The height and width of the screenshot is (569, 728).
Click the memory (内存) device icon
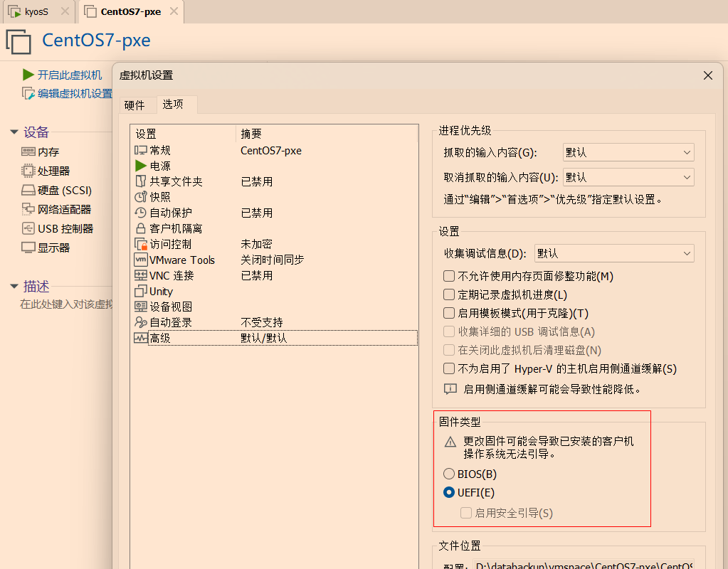click(28, 151)
